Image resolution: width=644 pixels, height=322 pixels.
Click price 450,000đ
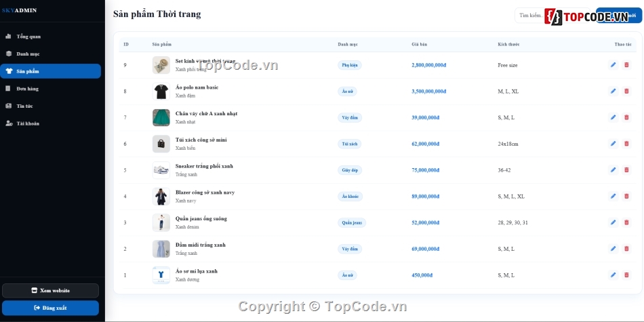422,275
